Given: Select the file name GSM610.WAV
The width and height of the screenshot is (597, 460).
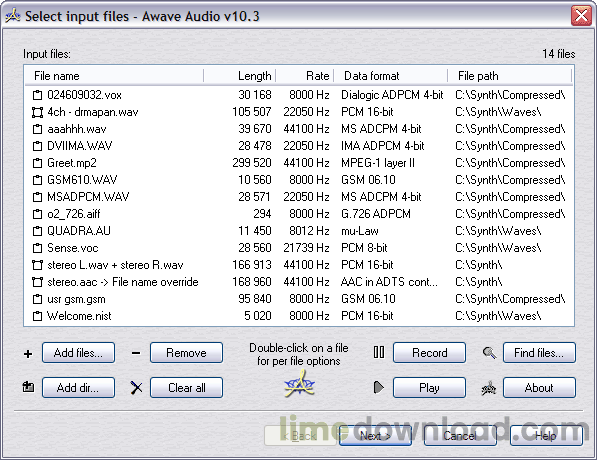Looking at the screenshot, I should pyautogui.click(x=82, y=180).
